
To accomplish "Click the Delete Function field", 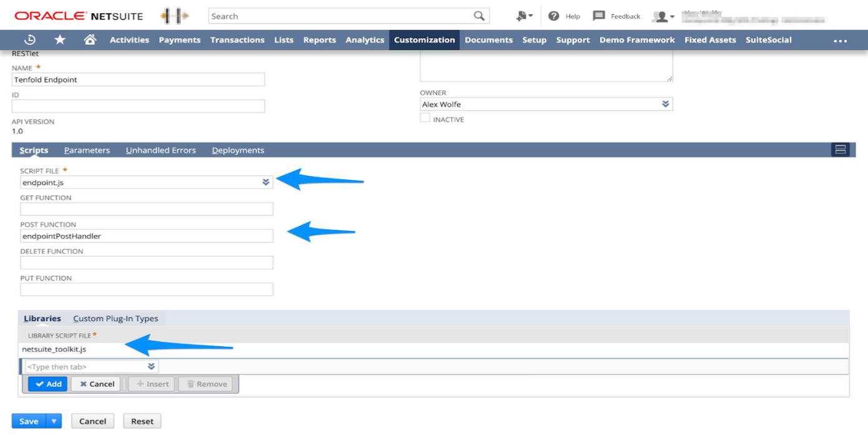I will 147,263.
